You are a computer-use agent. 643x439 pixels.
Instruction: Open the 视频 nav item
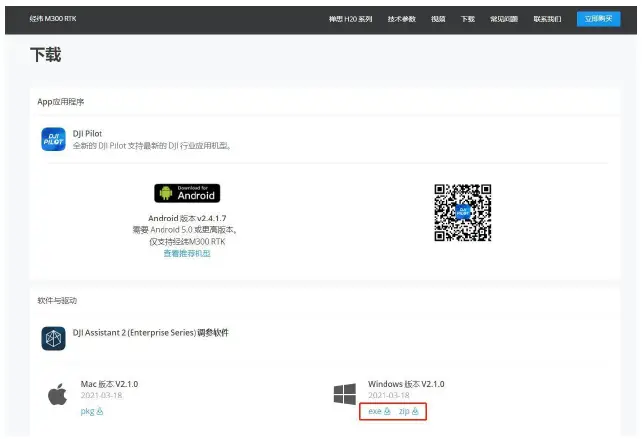[438, 19]
